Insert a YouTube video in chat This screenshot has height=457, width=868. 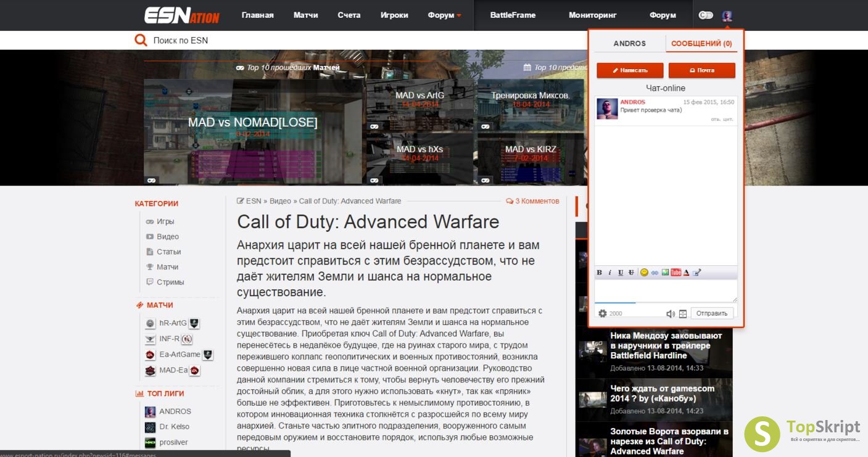coord(676,273)
